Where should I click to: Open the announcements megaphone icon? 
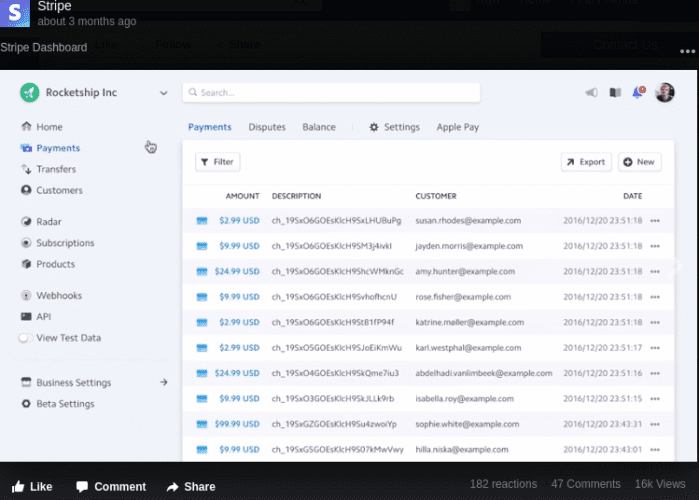click(591, 93)
